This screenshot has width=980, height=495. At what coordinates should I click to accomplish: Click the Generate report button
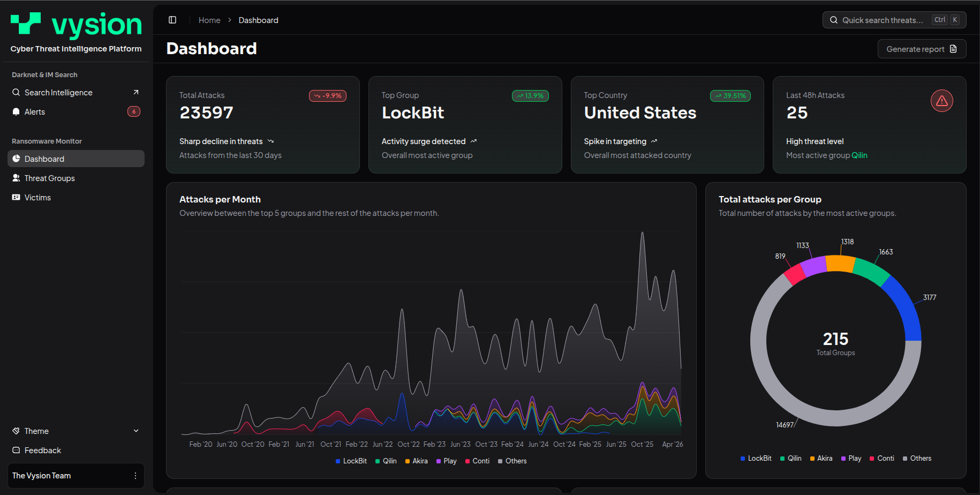[922, 49]
